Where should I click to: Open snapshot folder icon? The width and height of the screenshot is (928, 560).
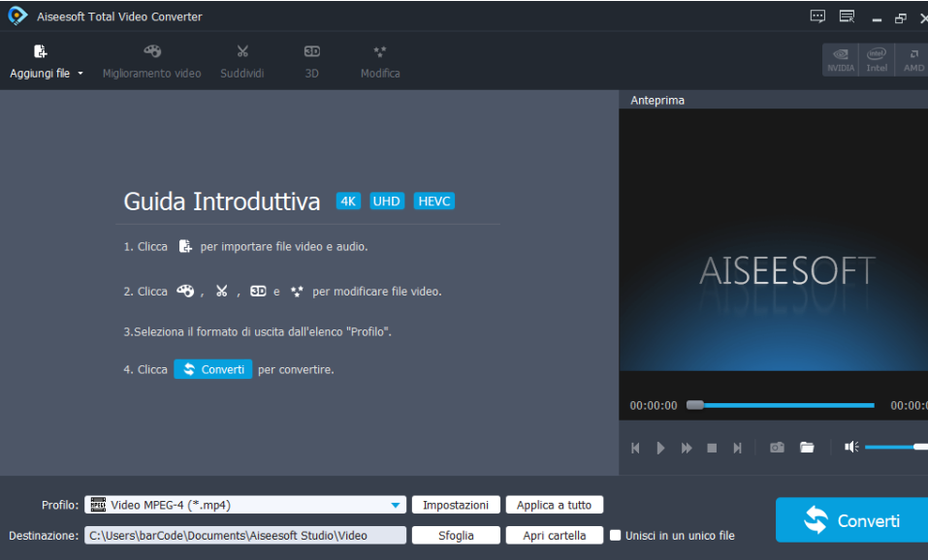tap(807, 447)
